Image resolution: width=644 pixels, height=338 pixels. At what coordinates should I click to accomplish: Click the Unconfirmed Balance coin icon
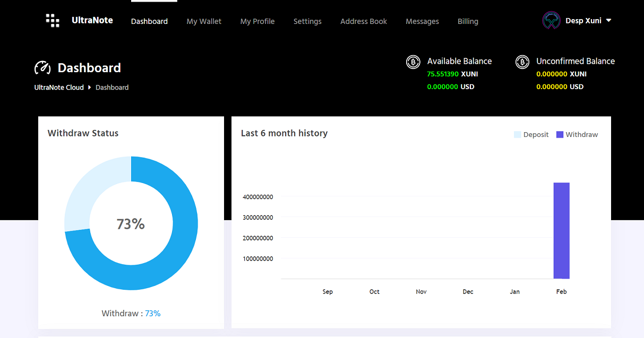coord(522,62)
